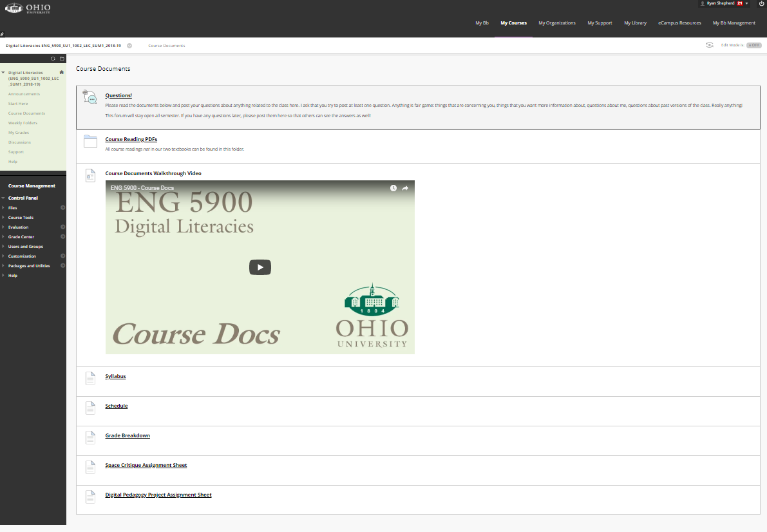Open Course Reading PDFs link

[x=131, y=140]
